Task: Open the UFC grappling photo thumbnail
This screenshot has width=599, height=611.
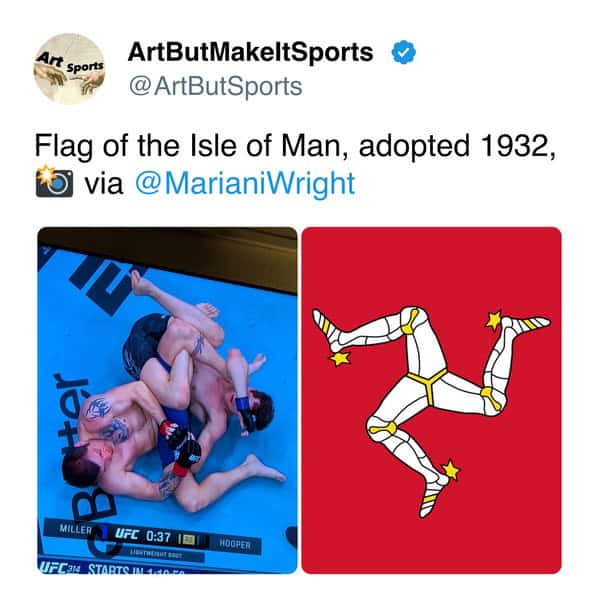Action: [167, 400]
